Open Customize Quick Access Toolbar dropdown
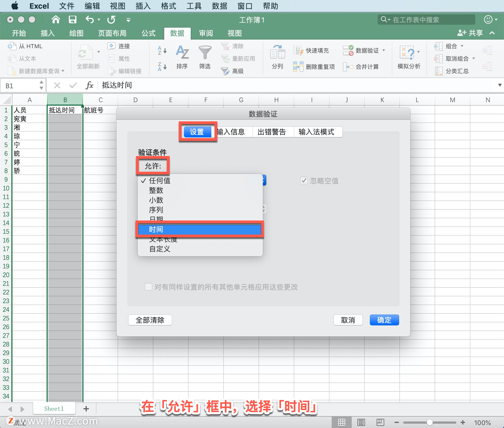The width and height of the screenshot is (504, 428). (x=128, y=20)
